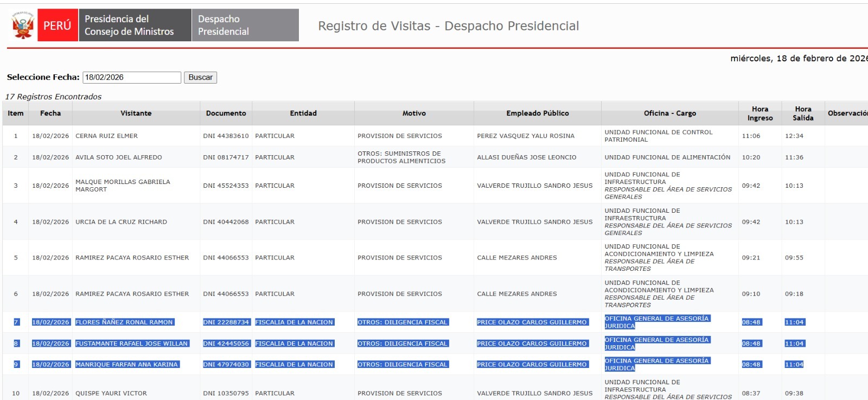Click the Hora Ingreso column header
Viewport: 868px width, 400px height.
click(x=760, y=113)
